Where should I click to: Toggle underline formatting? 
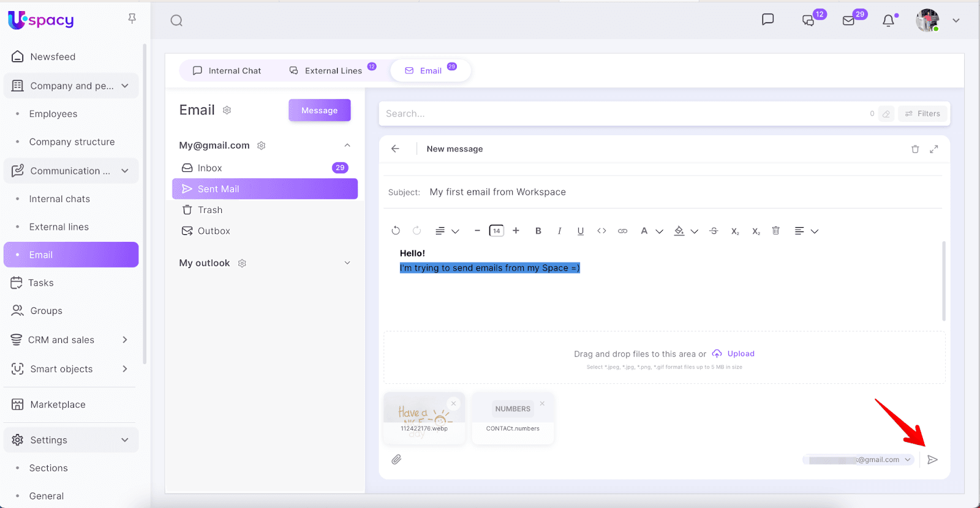coord(581,231)
